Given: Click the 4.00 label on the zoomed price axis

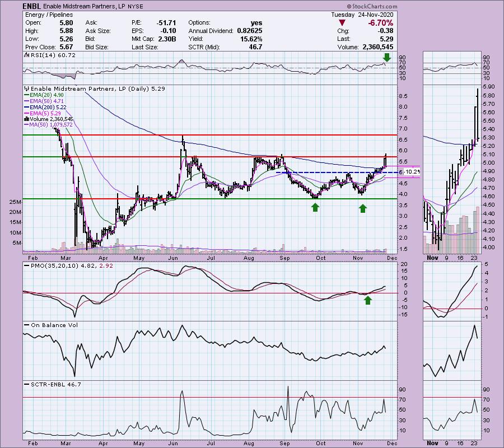Looking at the screenshot, I should pos(488,248).
